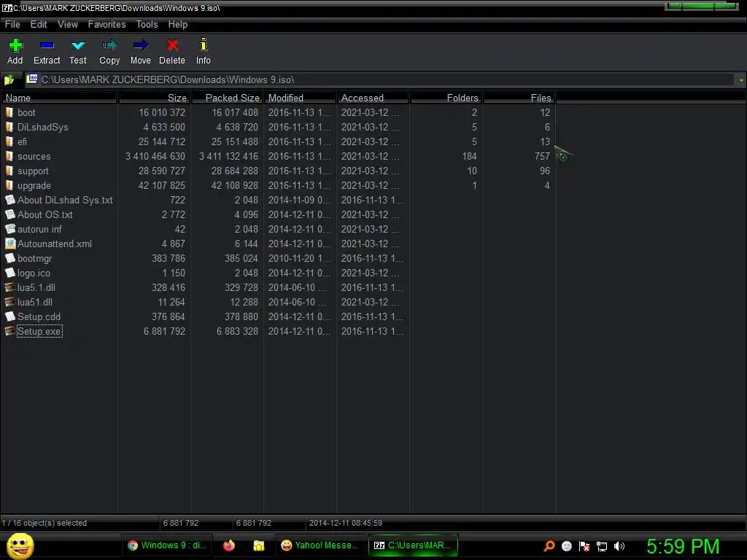Image resolution: width=747 pixels, height=560 pixels.
Task: Select the efi folder icon
Action: point(9,141)
